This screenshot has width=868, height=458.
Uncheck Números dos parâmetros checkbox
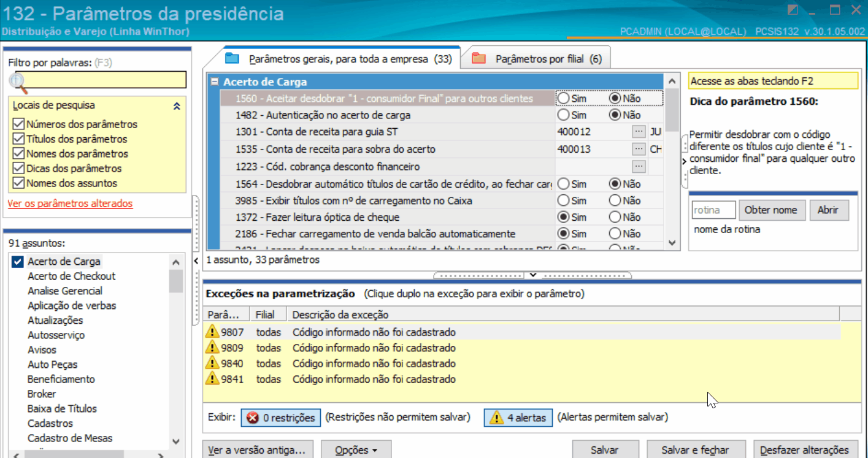[18, 124]
